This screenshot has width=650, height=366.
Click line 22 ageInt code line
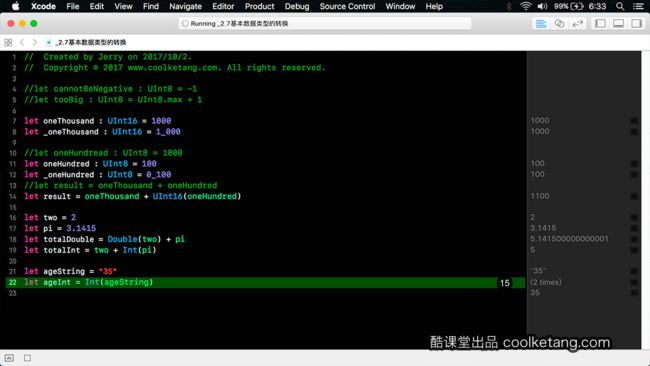pyautogui.click(x=88, y=282)
